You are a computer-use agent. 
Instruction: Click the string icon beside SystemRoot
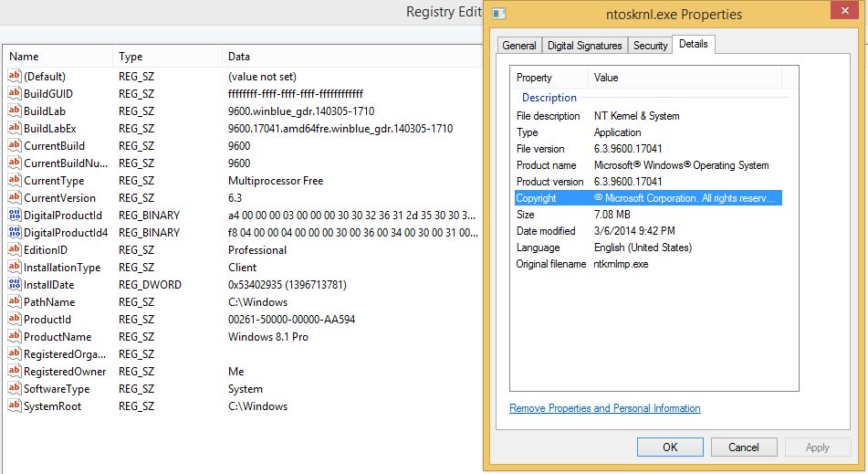[15, 406]
